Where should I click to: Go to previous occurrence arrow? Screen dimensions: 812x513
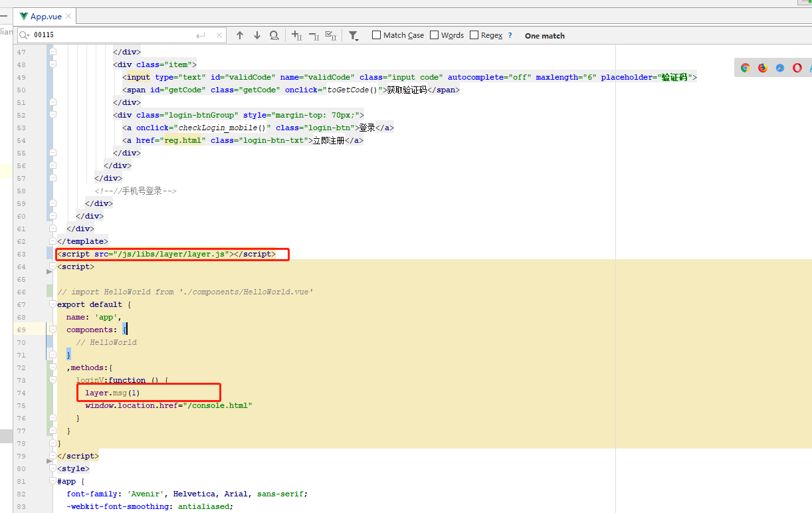tap(240, 35)
